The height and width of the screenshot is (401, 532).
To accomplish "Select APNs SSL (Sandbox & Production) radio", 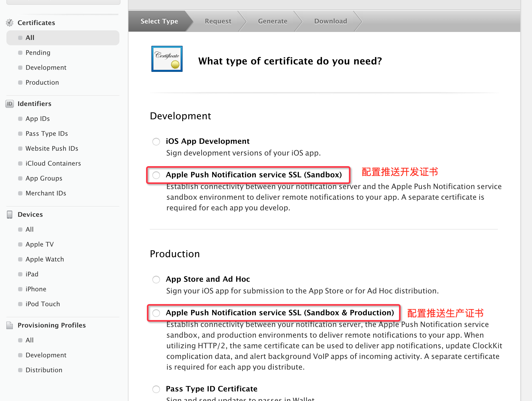I will (x=156, y=313).
